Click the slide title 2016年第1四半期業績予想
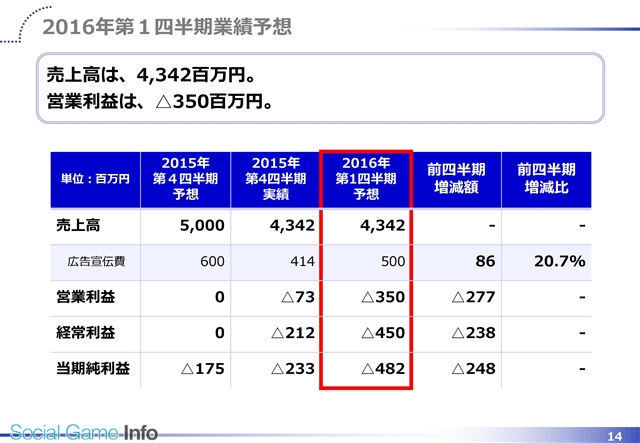The width and height of the screenshot is (640, 443). 167,27
